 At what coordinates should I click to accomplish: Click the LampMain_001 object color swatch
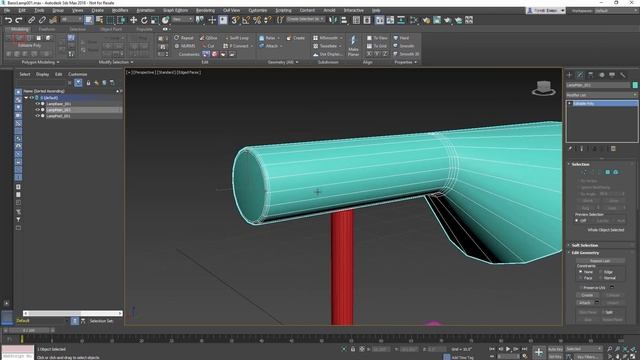pyautogui.click(x=635, y=85)
